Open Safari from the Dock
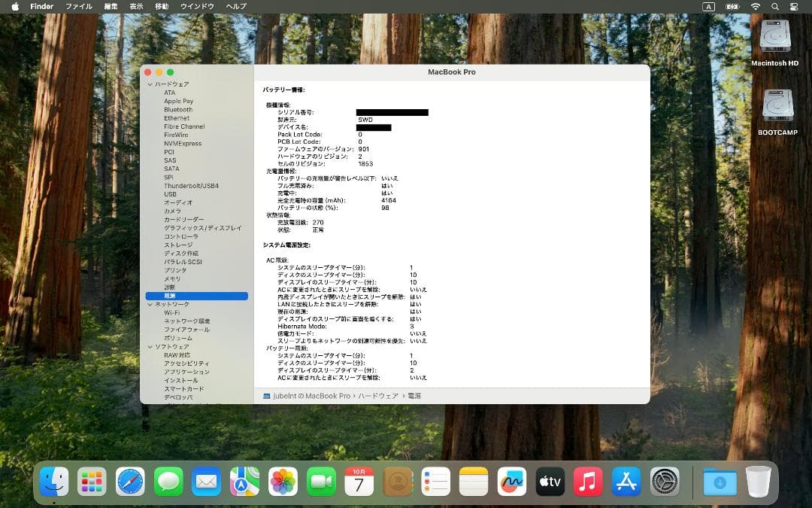Viewport: 812px width, 508px height. tap(129, 479)
